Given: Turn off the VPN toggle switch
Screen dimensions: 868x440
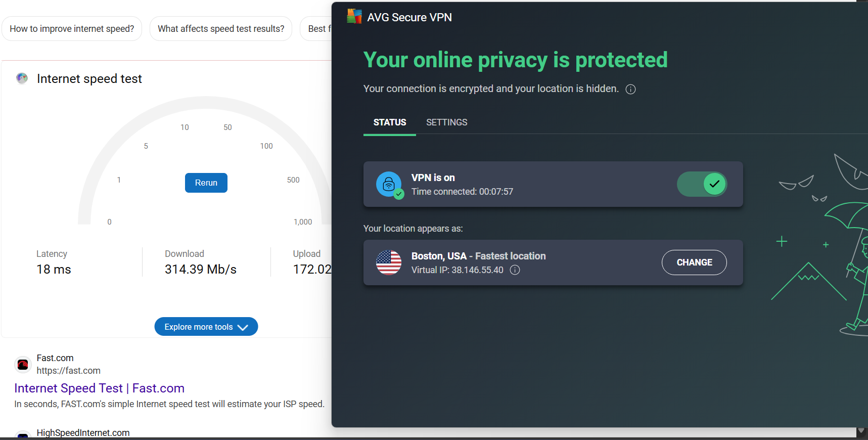Looking at the screenshot, I should coord(702,184).
